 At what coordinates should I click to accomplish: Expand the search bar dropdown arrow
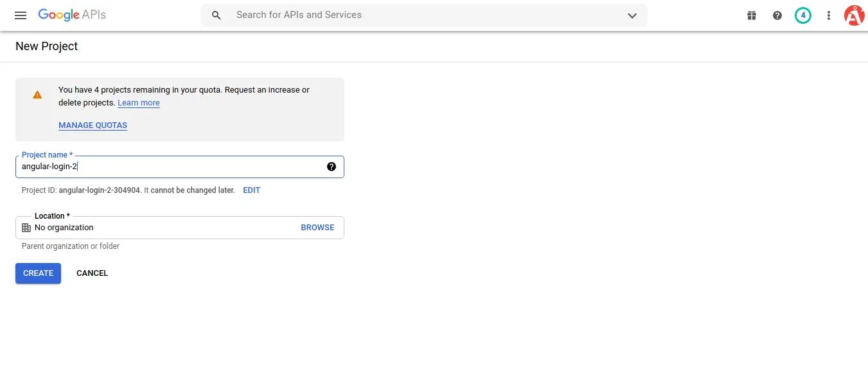coord(632,15)
